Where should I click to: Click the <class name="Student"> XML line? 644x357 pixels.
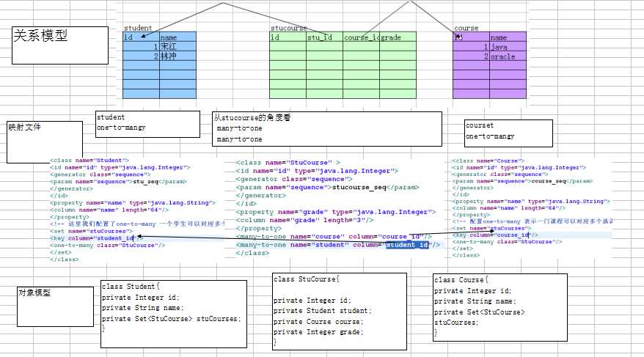pyautogui.click(x=89, y=161)
